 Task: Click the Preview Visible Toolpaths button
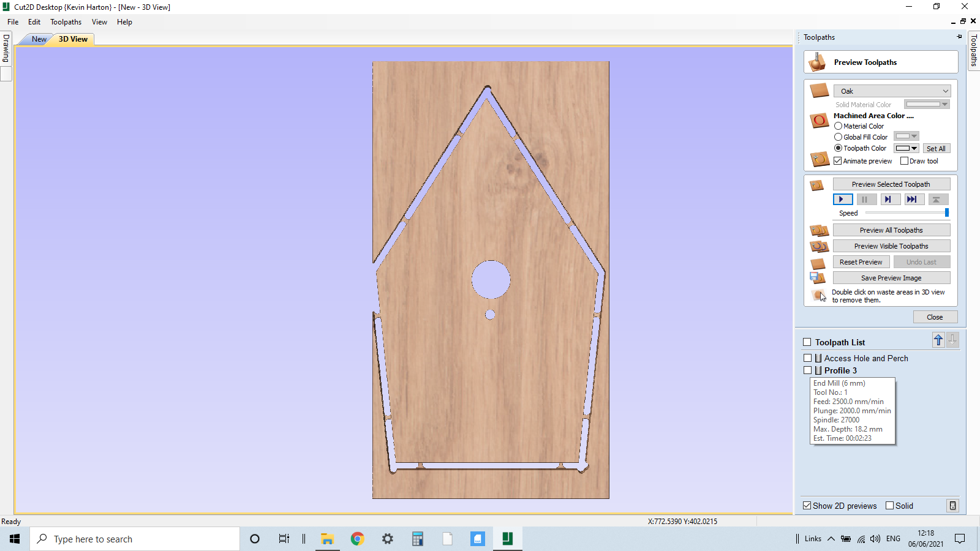point(891,246)
